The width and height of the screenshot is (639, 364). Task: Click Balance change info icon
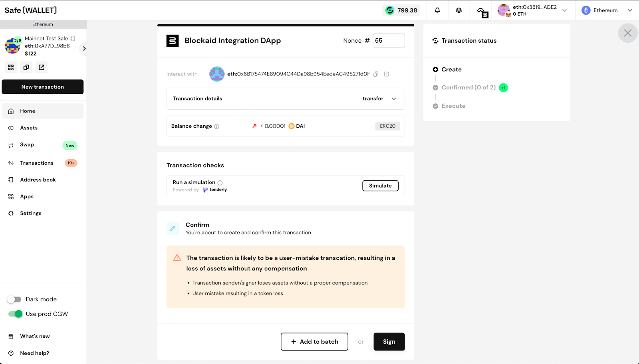coord(216,127)
